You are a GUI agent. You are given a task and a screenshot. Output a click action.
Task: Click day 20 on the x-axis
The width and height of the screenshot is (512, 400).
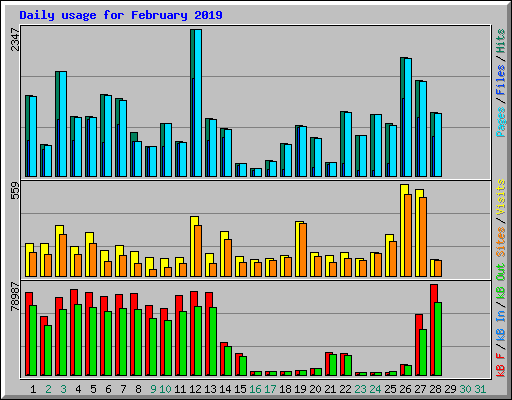(315, 389)
